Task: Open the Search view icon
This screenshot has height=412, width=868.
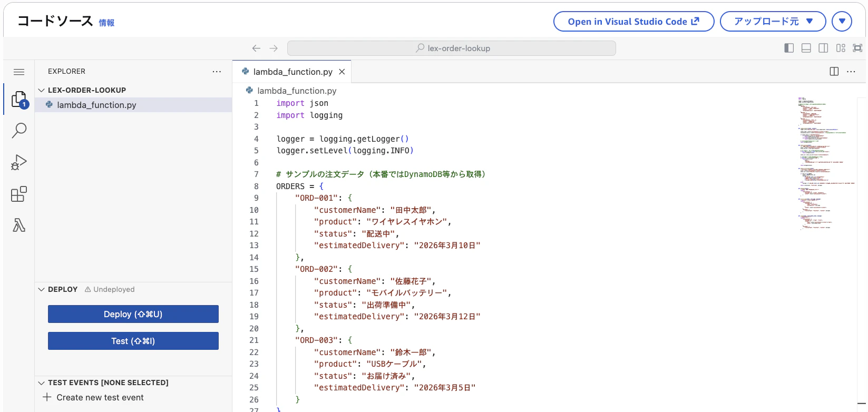Action: coord(19,131)
